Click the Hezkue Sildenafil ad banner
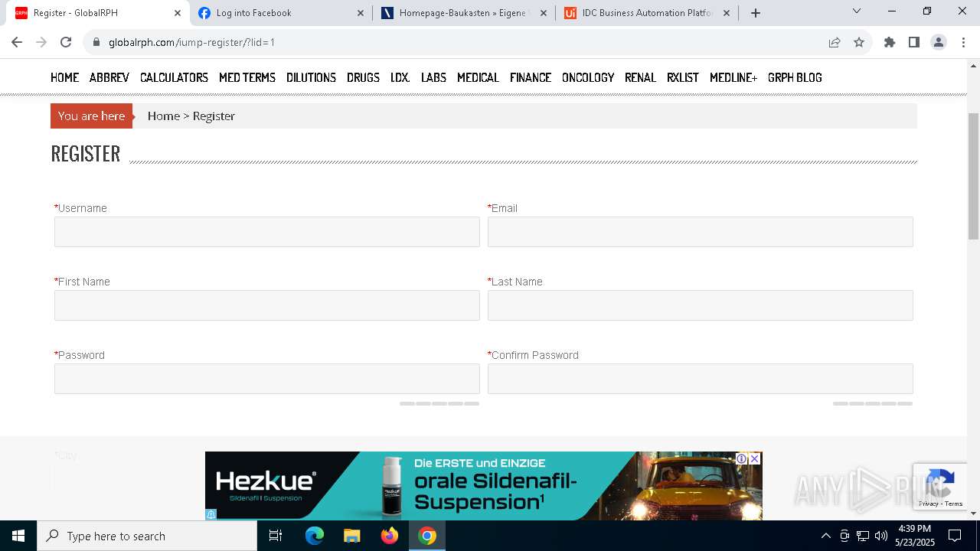This screenshot has width=980, height=551. coord(483,486)
